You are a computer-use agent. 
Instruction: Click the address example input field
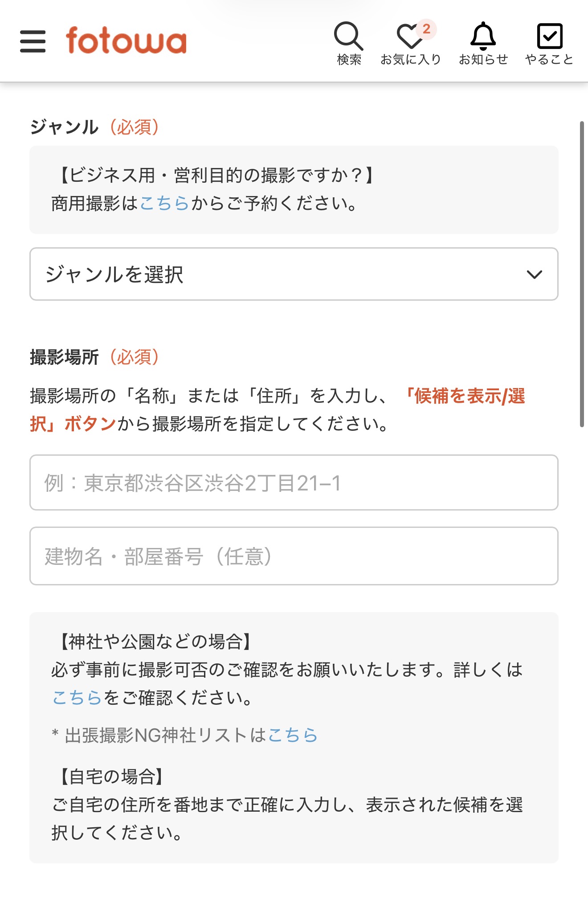(294, 483)
